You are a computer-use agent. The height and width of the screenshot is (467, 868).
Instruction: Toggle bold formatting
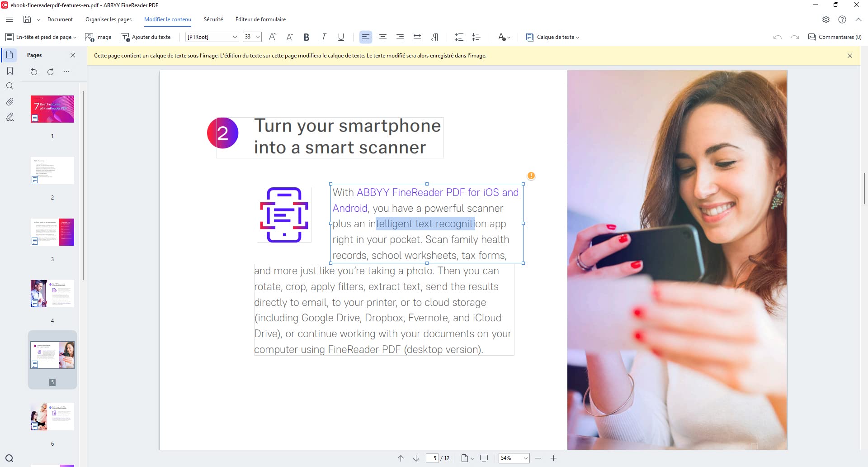307,37
